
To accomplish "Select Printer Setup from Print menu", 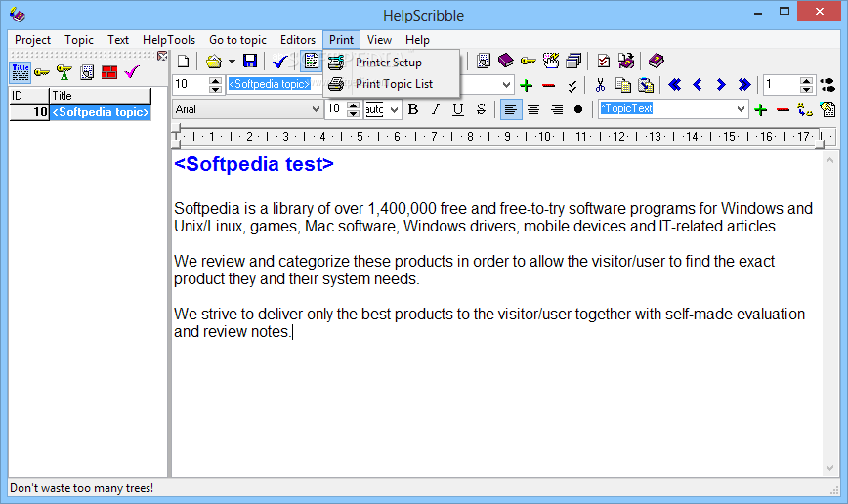I will pyautogui.click(x=391, y=63).
